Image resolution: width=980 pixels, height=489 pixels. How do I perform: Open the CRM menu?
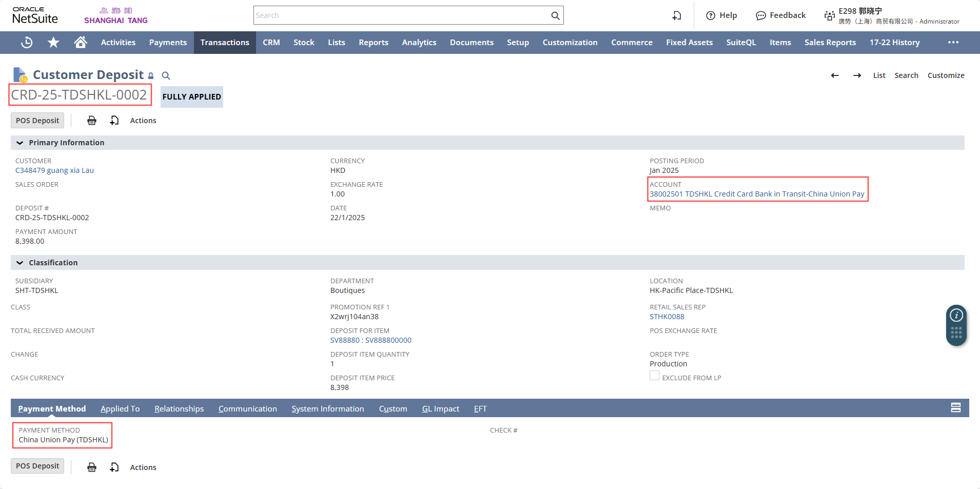pos(271,43)
